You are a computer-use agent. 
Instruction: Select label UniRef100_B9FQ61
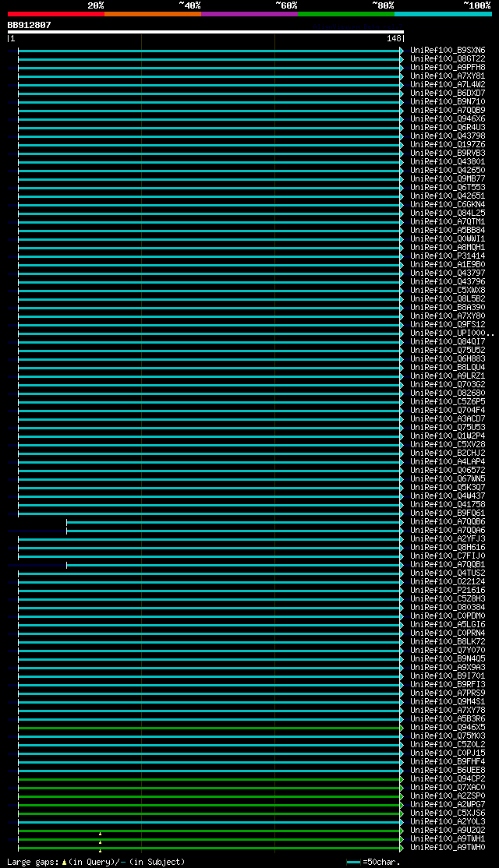click(x=448, y=513)
